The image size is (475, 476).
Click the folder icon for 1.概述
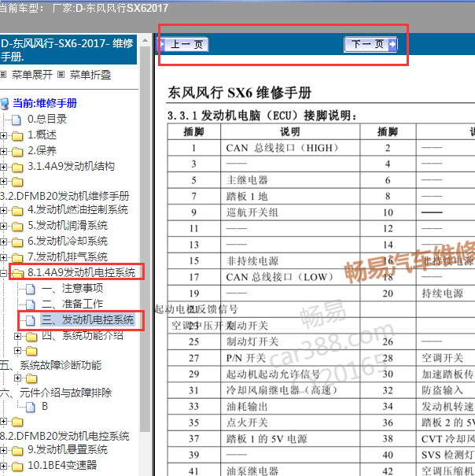[17, 135]
